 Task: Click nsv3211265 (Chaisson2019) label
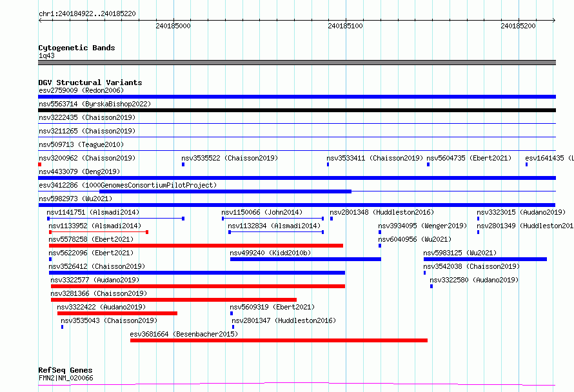pyautogui.click(x=87, y=131)
